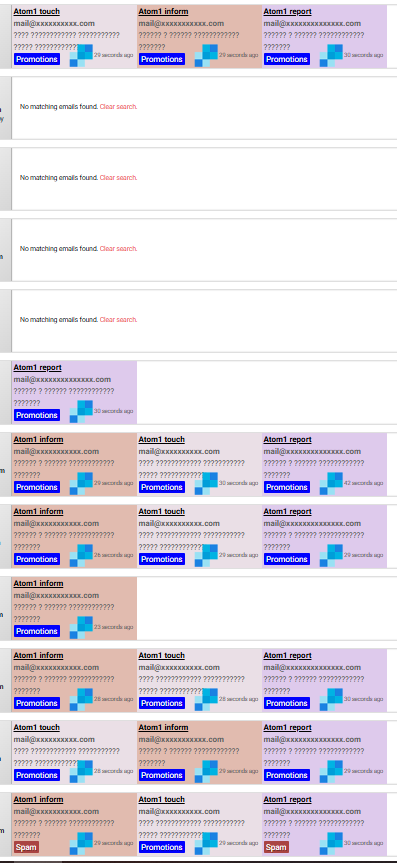Image resolution: width=397 pixels, height=863 pixels.
Task: Click Promotions tag on the topmost row's Atom1 touch card
Action: tap(37, 59)
